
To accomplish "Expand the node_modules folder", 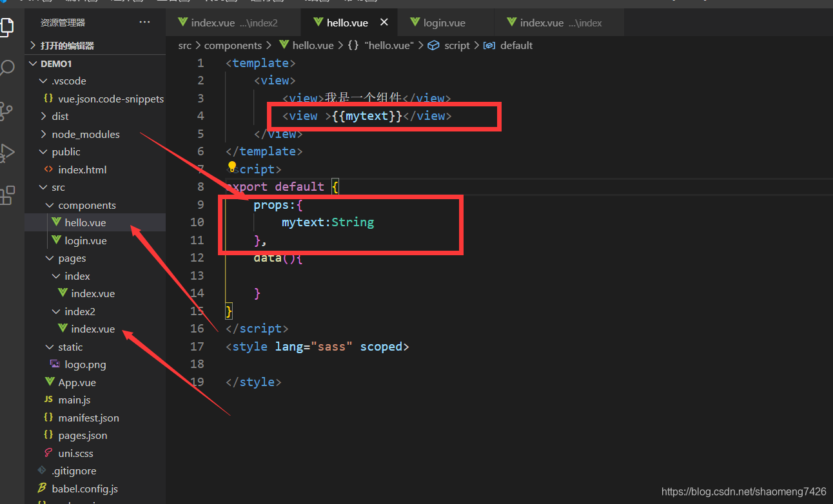I will (95, 134).
